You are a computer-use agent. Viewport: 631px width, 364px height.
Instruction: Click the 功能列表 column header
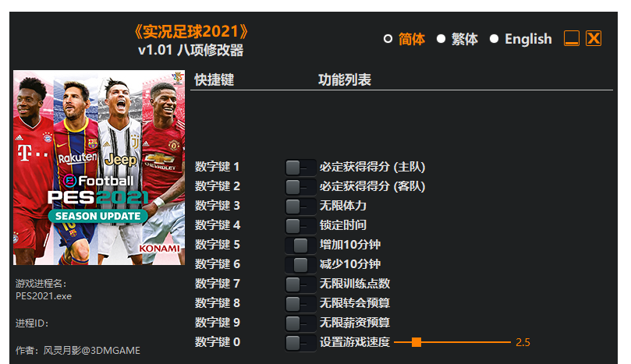point(345,80)
